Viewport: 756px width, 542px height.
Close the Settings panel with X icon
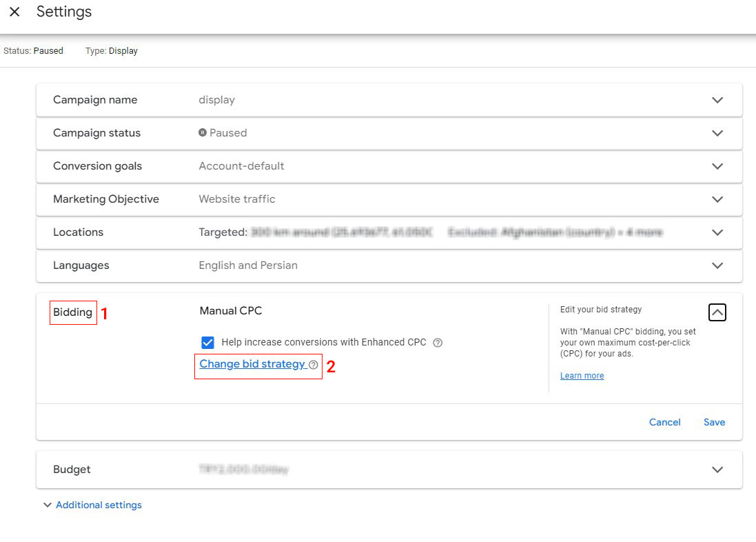tap(14, 12)
